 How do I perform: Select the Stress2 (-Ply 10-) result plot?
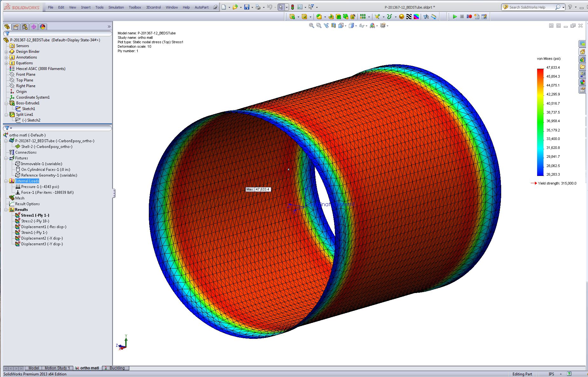35,221
